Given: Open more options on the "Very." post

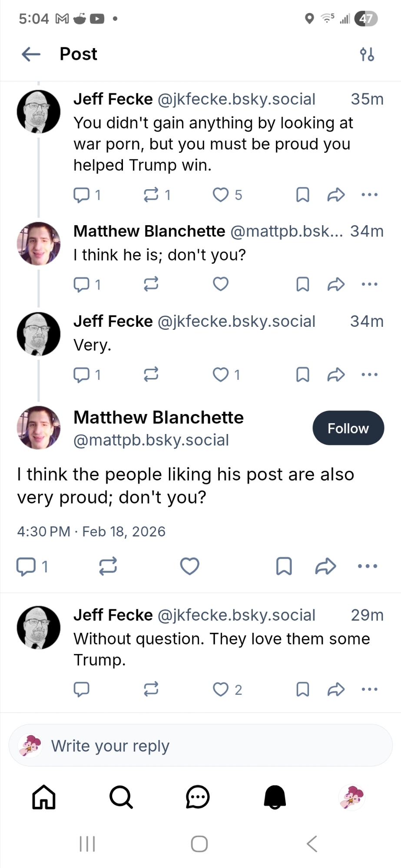Looking at the screenshot, I should tap(369, 375).
